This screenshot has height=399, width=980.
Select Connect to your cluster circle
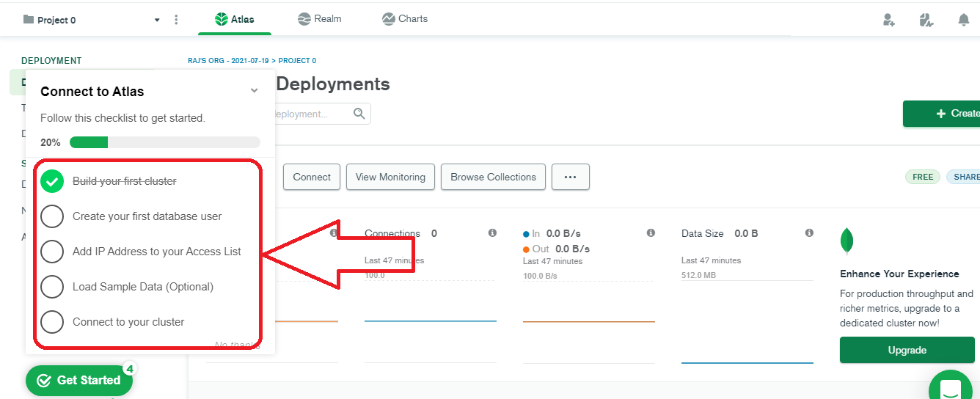[x=52, y=322]
